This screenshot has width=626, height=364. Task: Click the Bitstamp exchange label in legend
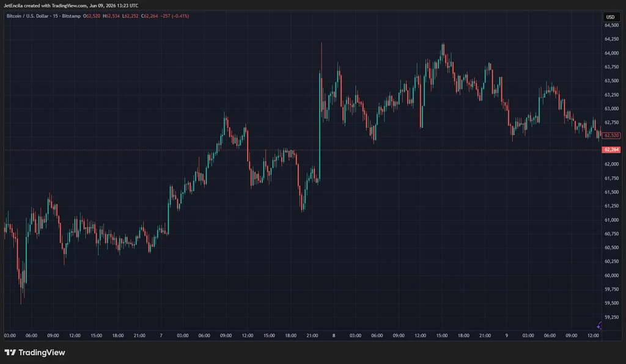pyautogui.click(x=72, y=16)
